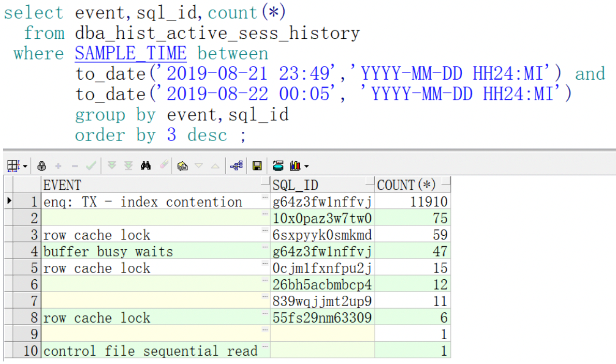Open the bar chart dropdown arrow
The image size is (616, 364).
[306, 166]
